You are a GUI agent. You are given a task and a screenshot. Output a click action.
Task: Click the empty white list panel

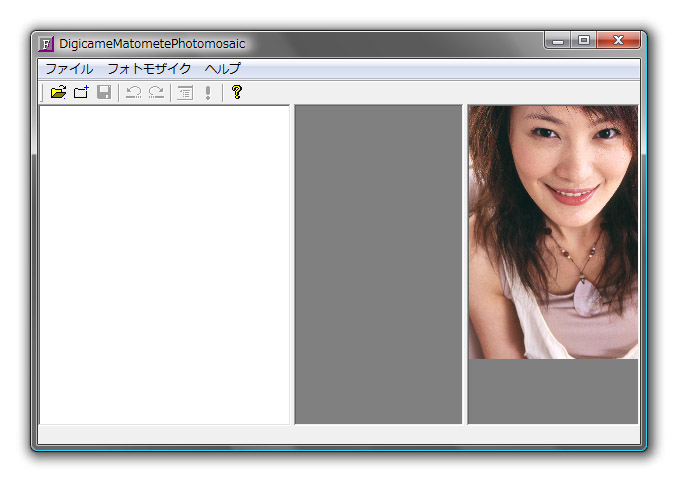[x=164, y=264]
